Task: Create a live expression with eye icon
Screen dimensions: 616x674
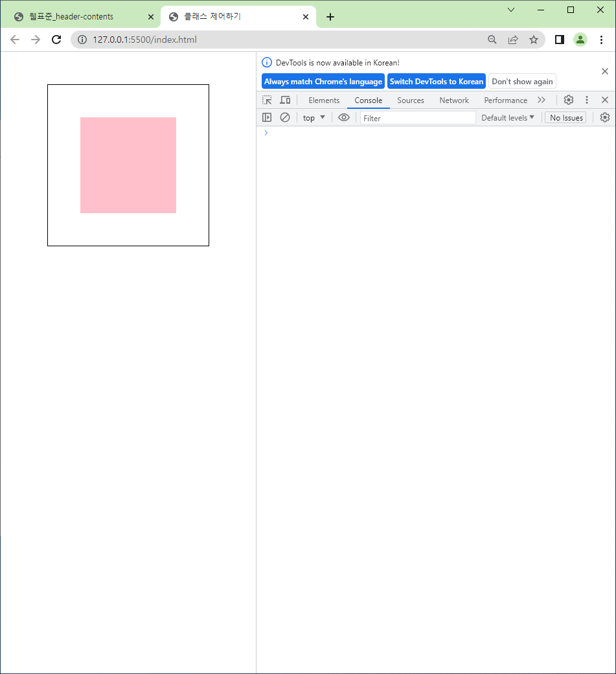Action: pyautogui.click(x=344, y=117)
